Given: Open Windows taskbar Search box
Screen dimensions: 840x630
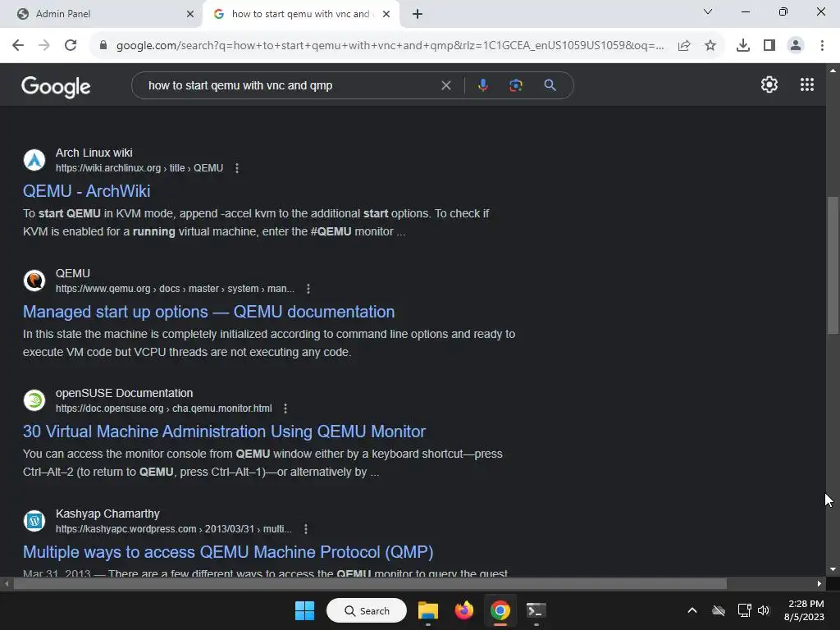Looking at the screenshot, I should [367, 610].
